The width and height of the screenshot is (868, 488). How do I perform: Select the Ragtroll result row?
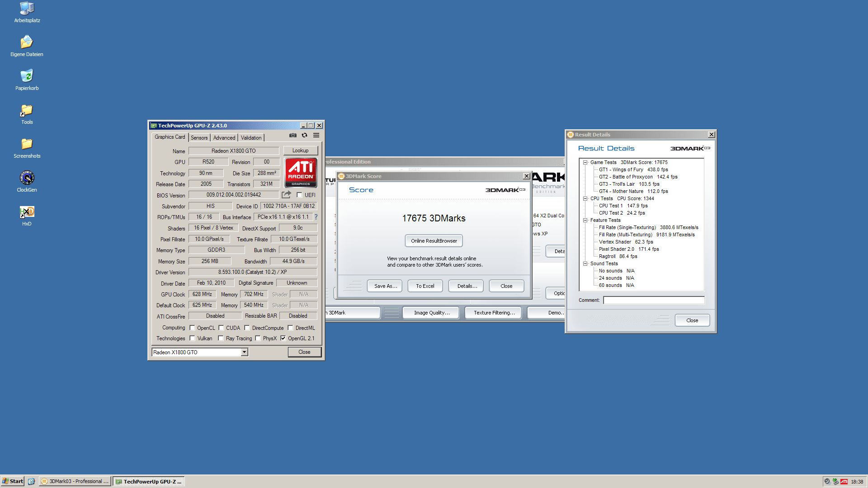[x=618, y=256]
